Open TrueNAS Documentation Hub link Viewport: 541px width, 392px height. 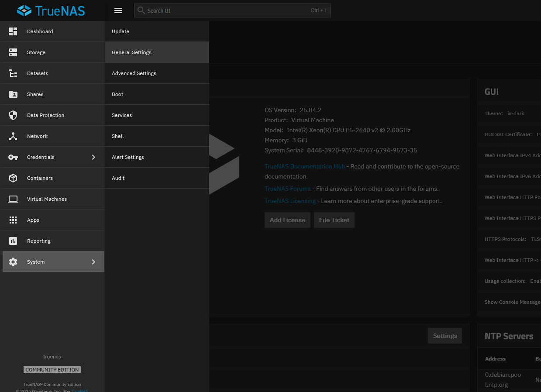click(x=305, y=166)
